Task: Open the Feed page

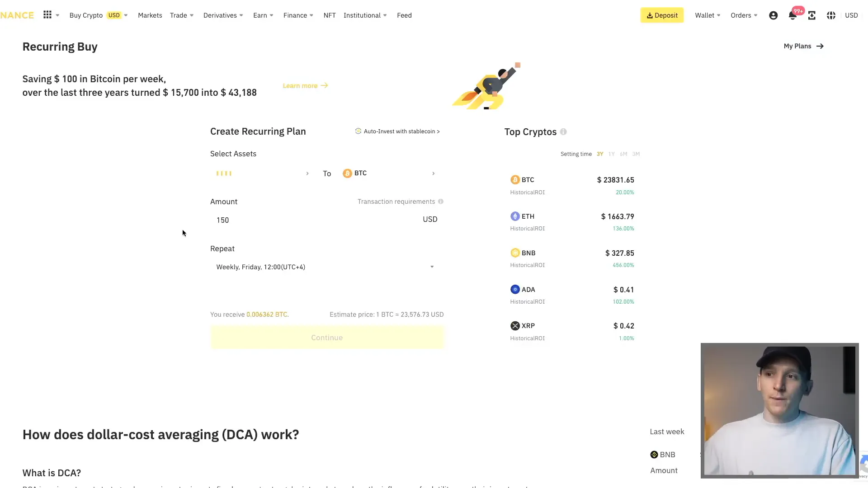Action: [x=404, y=15]
